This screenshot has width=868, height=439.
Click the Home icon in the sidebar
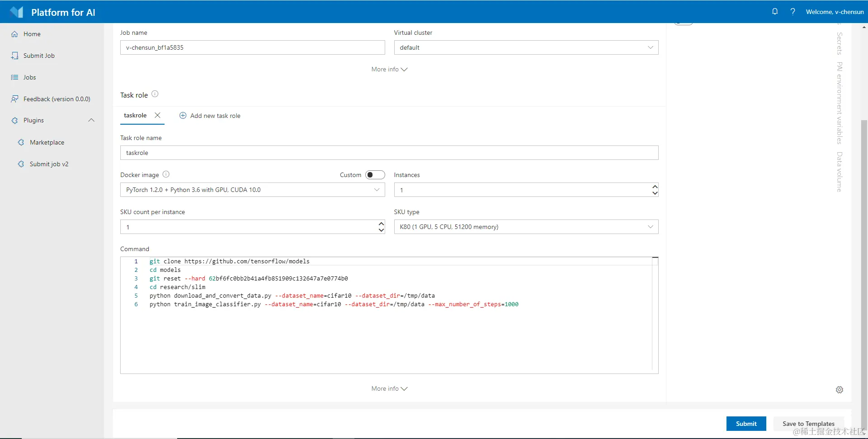click(x=14, y=34)
